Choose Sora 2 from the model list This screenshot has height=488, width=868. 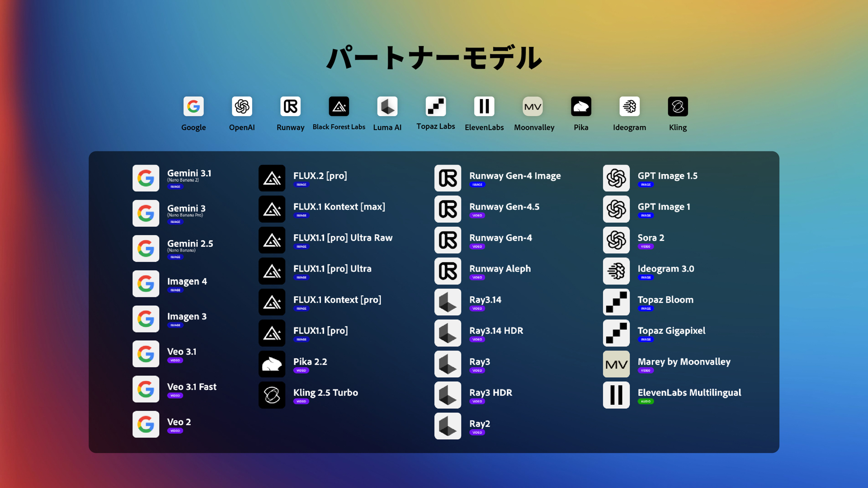click(651, 238)
